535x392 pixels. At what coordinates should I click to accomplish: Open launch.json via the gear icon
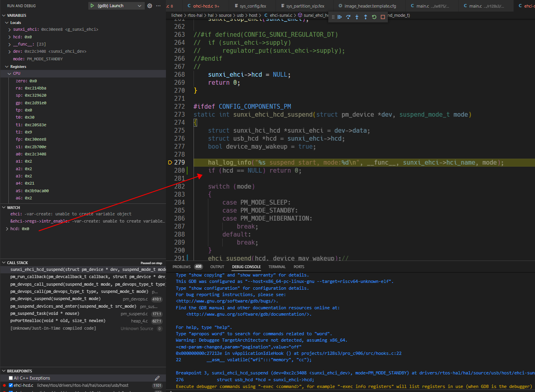tap(150, 6)
